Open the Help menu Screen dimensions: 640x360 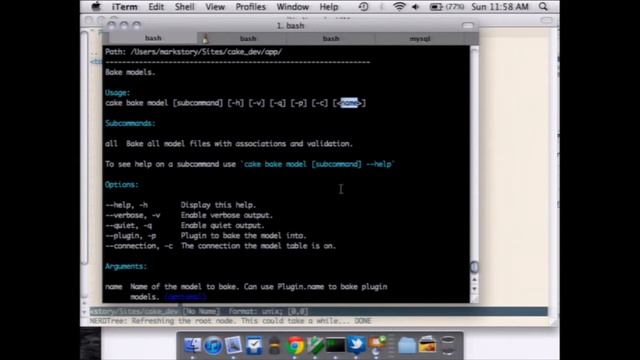(329, 7)
